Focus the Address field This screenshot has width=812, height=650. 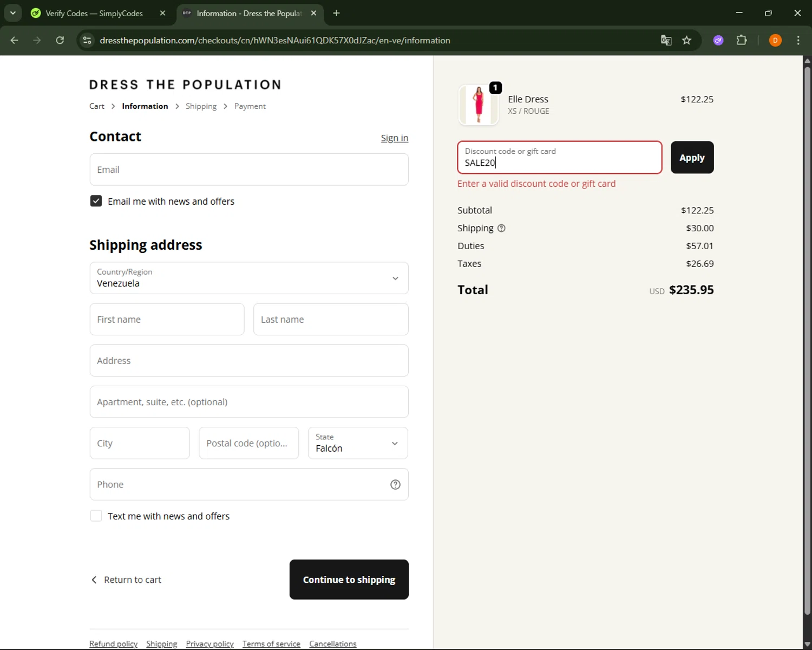249,361
